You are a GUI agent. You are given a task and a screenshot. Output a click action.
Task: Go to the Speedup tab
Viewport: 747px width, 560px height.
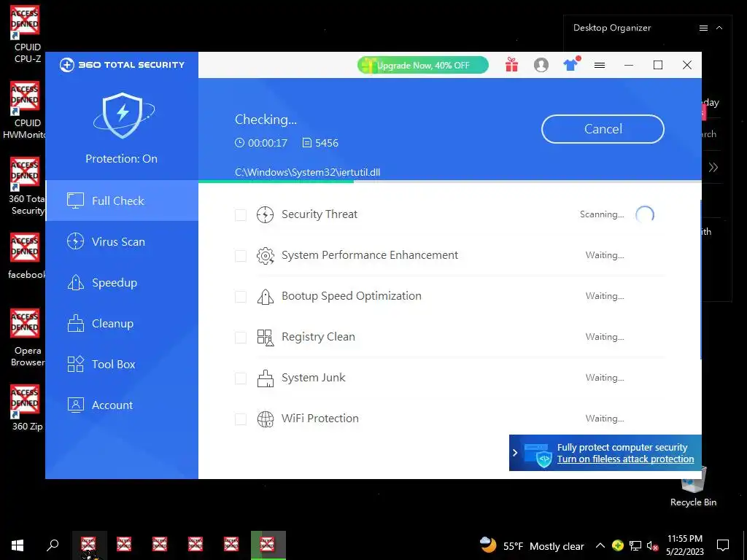(122, 283)
